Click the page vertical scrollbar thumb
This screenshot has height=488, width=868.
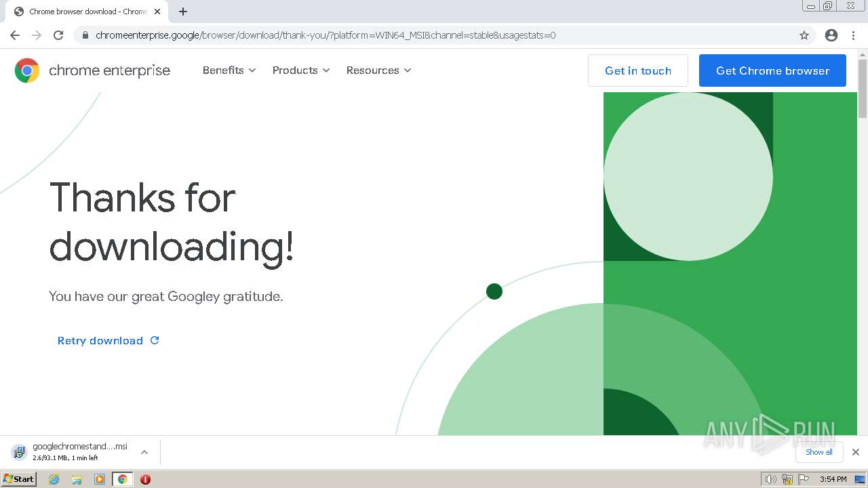[863, 88]
